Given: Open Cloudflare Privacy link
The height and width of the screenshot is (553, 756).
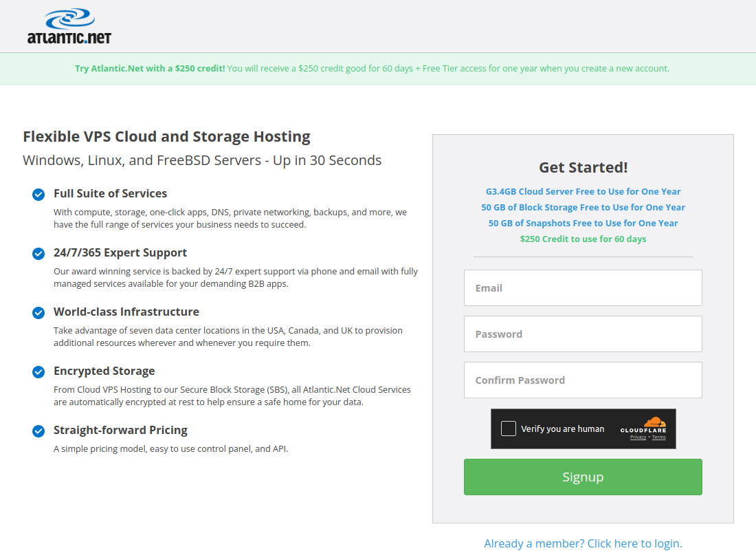Looking at the screenshot, I should (638, 437).
